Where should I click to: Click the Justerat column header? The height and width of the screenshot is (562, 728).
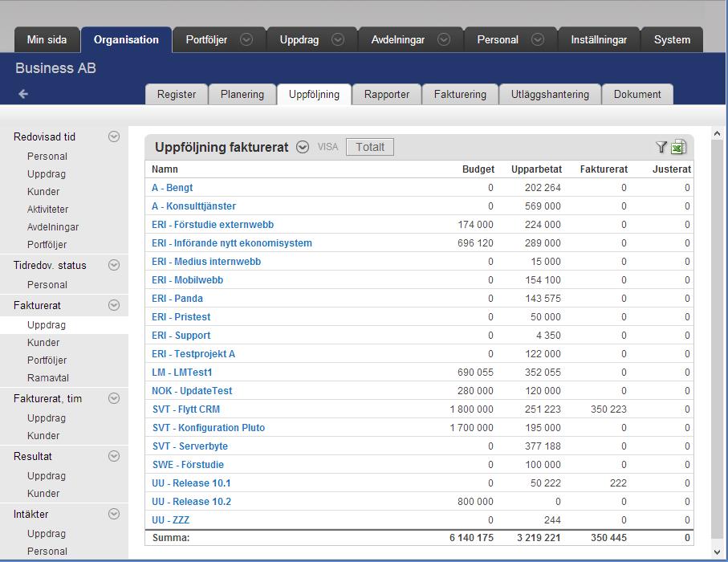672,169
